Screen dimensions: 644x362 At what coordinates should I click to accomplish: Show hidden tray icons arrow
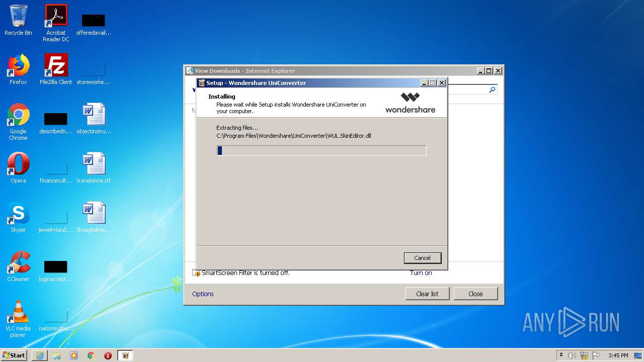[x=561, y=355]
